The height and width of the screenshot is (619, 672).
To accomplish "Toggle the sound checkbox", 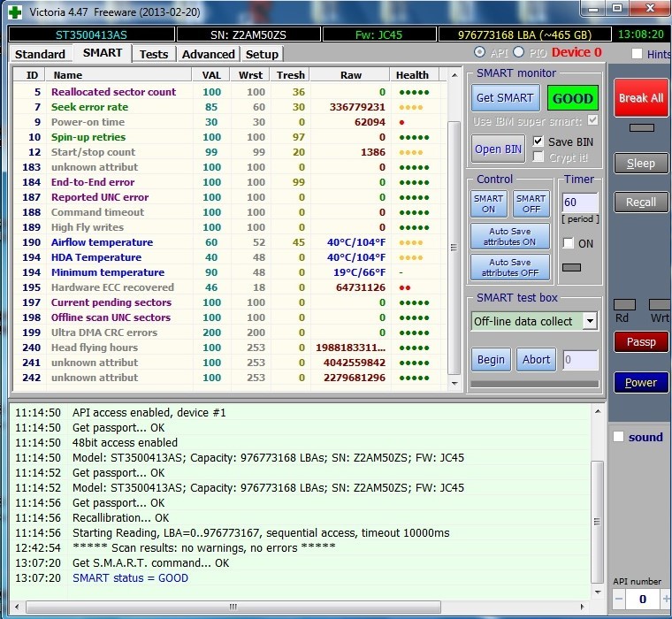I will (x=618, y=437).
